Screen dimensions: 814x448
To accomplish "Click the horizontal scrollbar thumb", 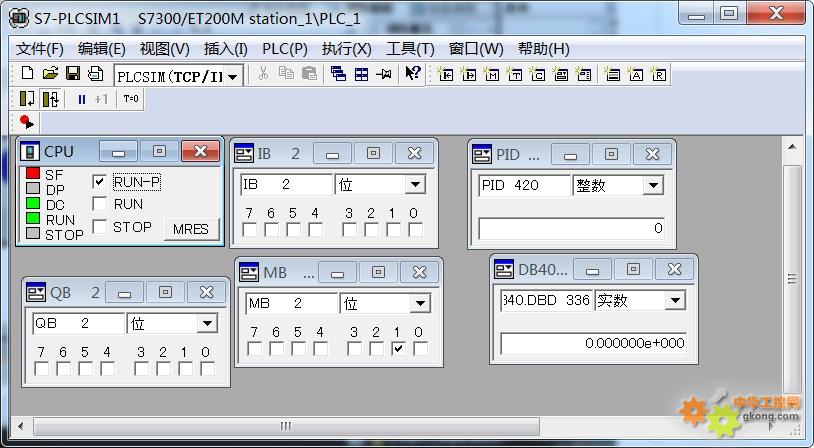I will coord(286,426).
